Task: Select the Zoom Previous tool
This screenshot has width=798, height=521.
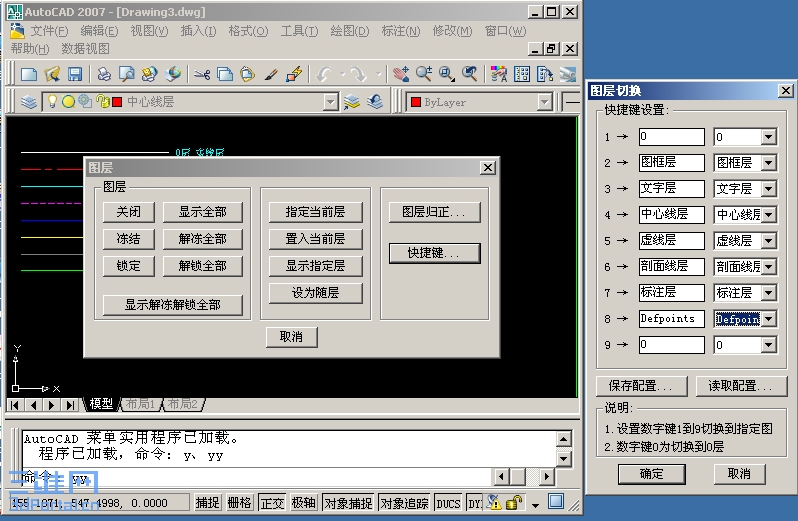Action: 470,75
